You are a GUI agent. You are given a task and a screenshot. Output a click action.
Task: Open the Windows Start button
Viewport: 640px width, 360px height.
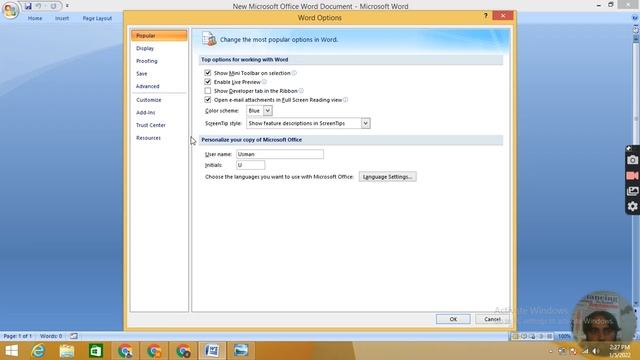[11, 351]
